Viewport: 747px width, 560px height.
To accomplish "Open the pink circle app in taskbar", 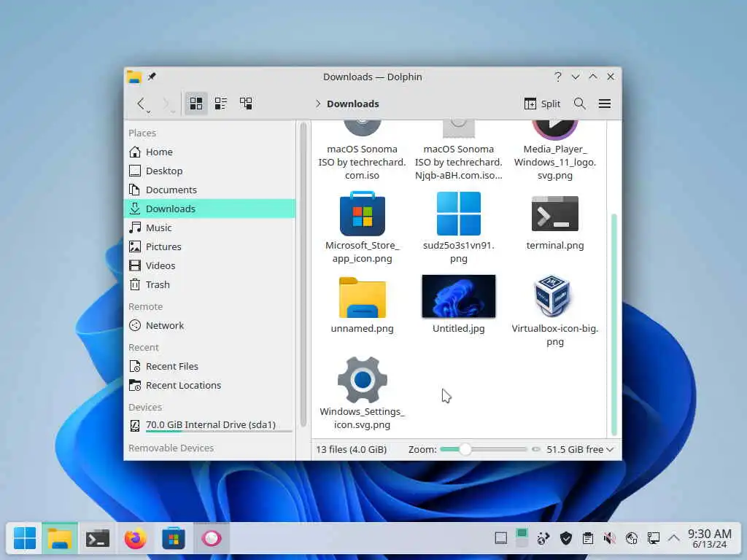I will [211, 539].
